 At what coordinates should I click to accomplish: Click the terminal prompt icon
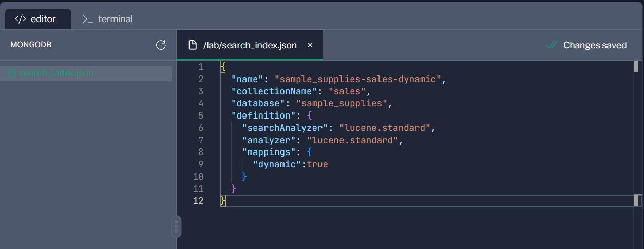tap(87, 19)
